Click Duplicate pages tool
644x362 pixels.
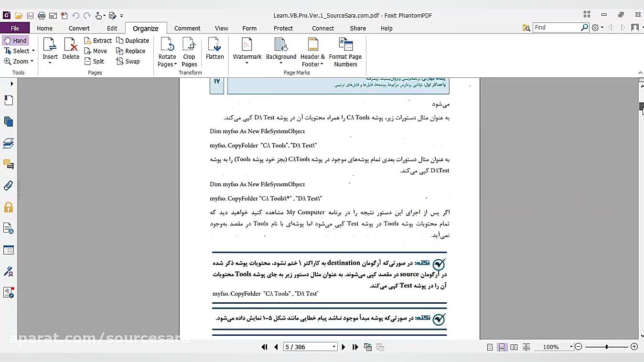click(132, 41)
